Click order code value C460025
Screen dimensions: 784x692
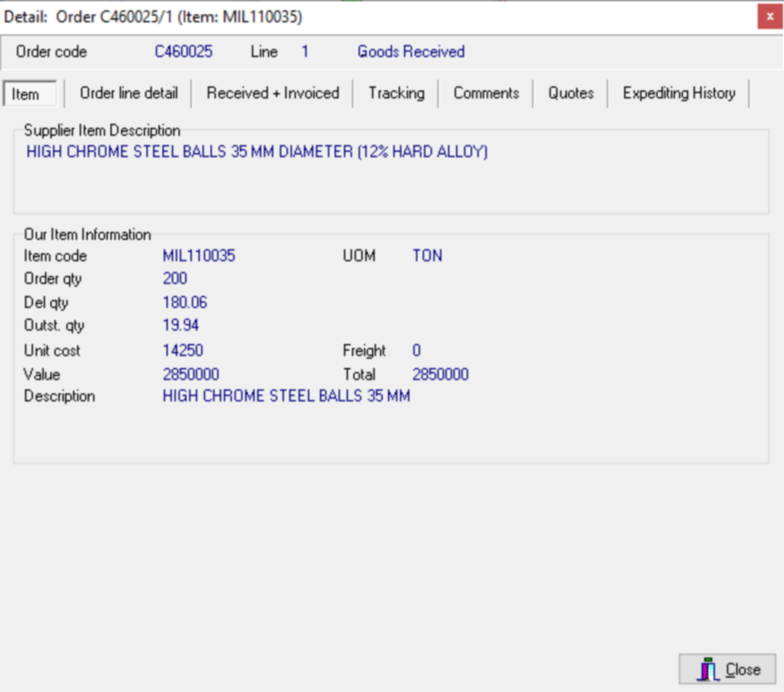183,51
